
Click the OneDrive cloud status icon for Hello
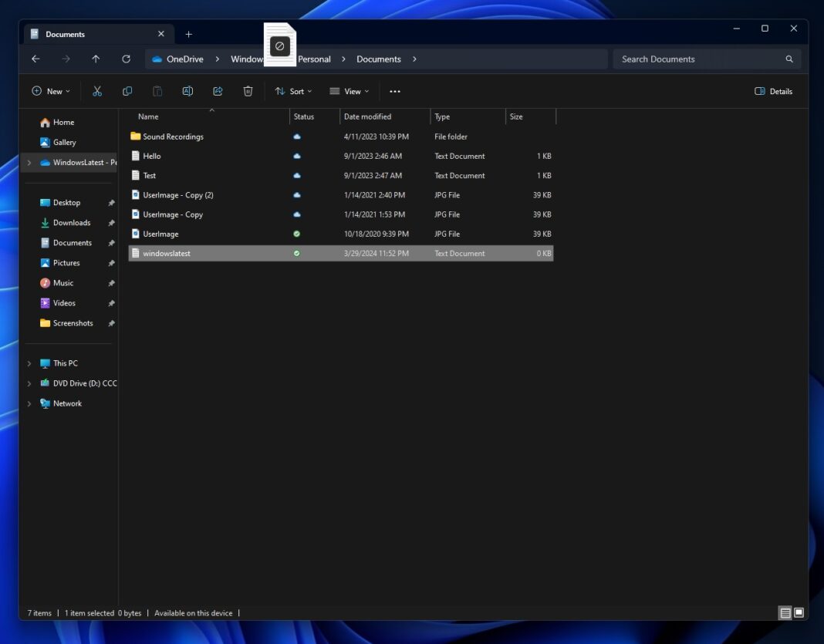coord(296,156)
